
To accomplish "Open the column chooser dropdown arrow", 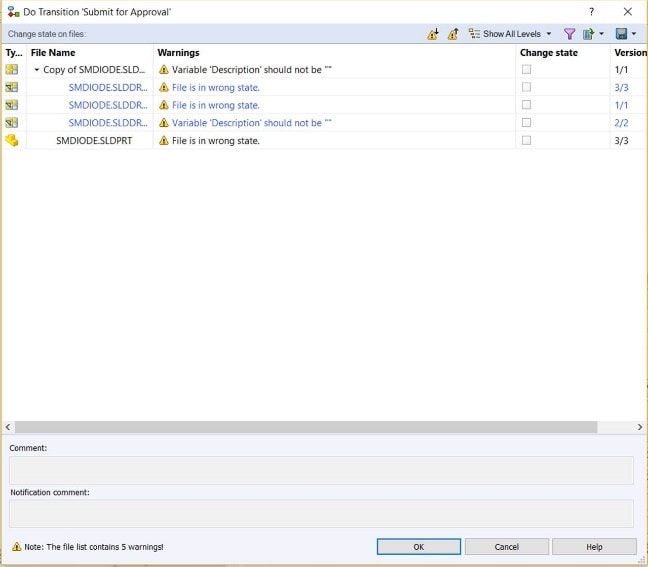I will [x=601, y=34].
